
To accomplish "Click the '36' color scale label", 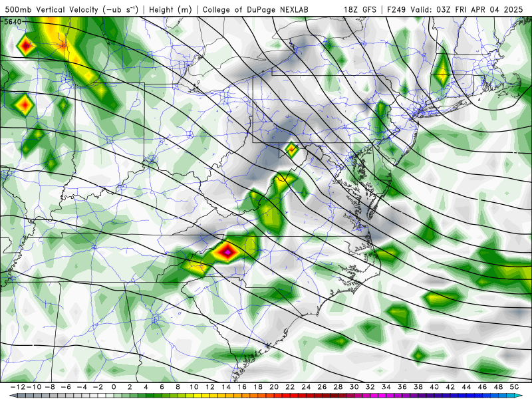I will [402, 387].
